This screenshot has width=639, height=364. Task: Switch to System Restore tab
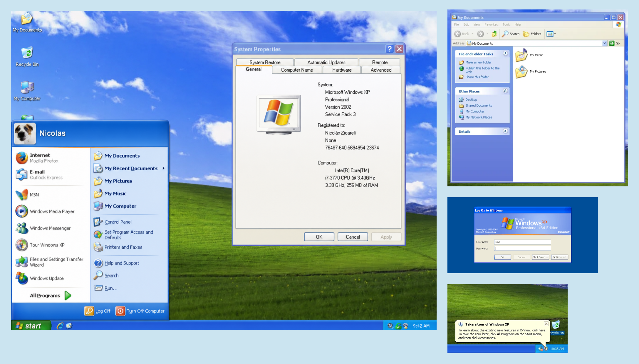[x=265, y=62]
